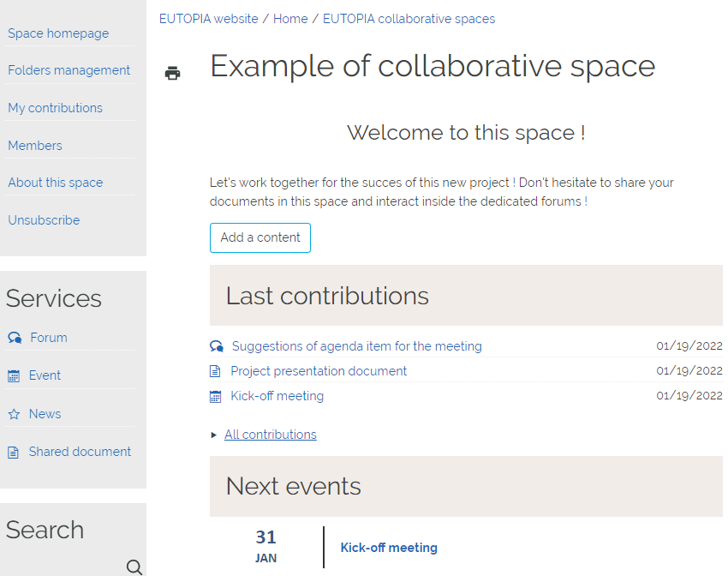Open the EUTOPIA website breadcrumb link
The width and height of the screenshot is (728, 576).
[208, 19]
